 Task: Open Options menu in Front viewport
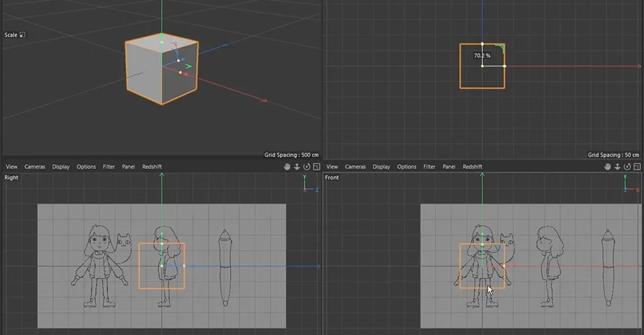tap(407, 166)
